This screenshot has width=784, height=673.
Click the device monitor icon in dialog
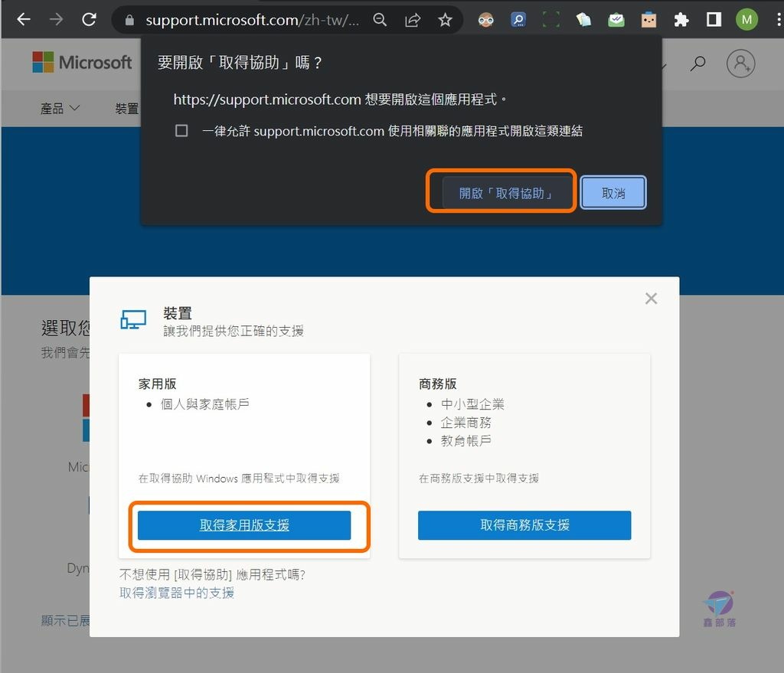click(133, 319)
